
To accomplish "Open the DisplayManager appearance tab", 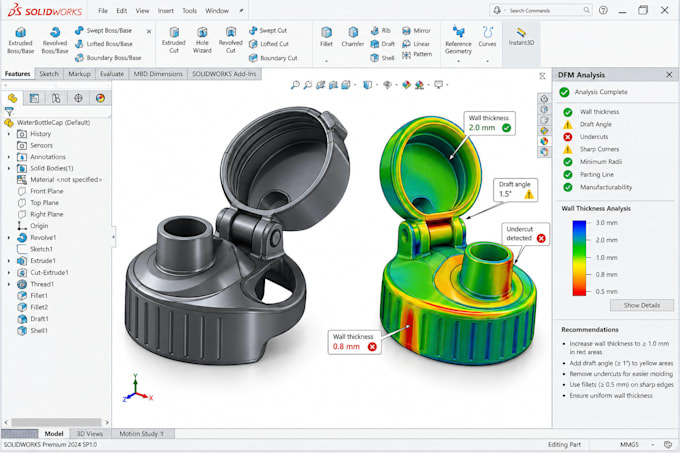I will click(100, 98).
